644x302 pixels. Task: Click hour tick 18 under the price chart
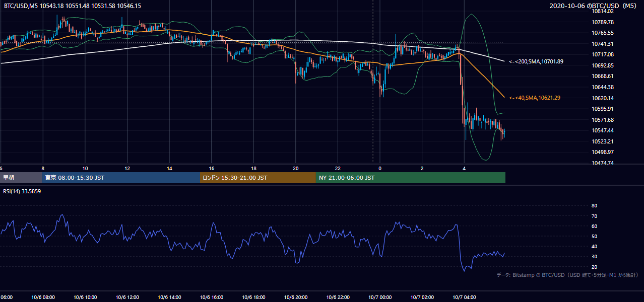tap(254, 168)
